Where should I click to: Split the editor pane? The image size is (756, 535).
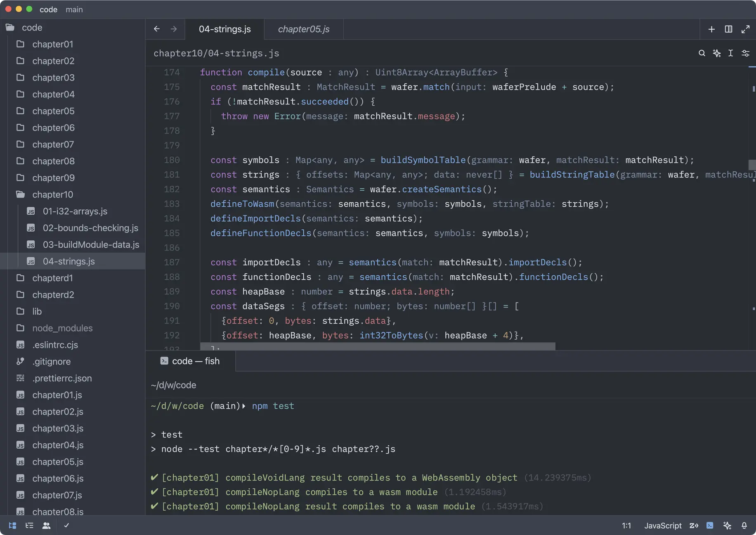coord(728,29)
